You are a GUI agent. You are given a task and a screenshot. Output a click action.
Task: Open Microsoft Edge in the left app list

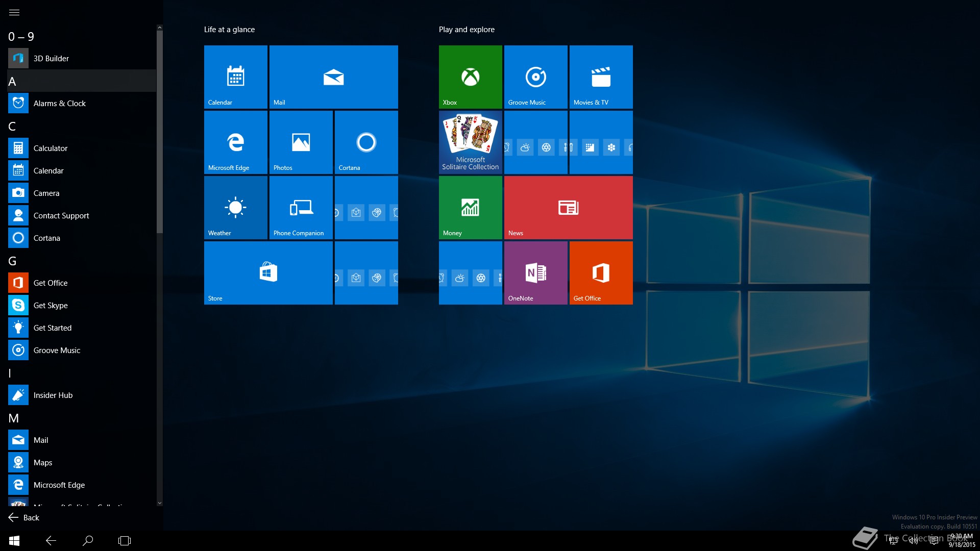[82, 485]
